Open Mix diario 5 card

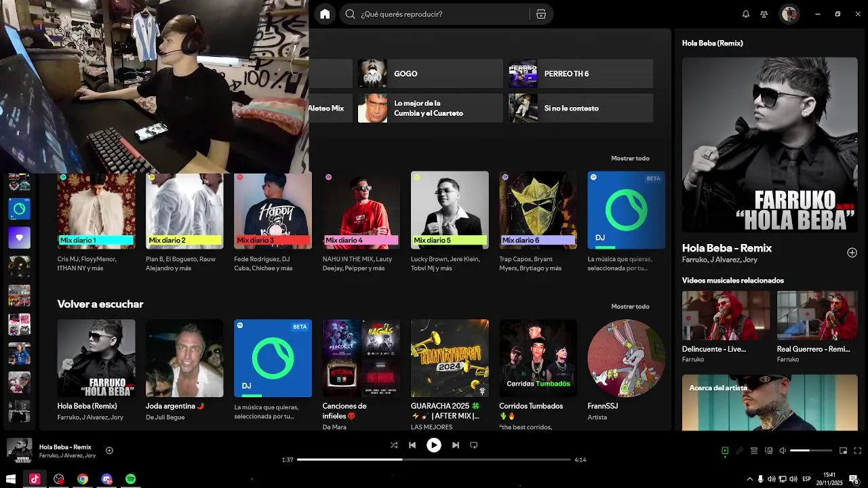pyautogui.click(x=450, y=222)
